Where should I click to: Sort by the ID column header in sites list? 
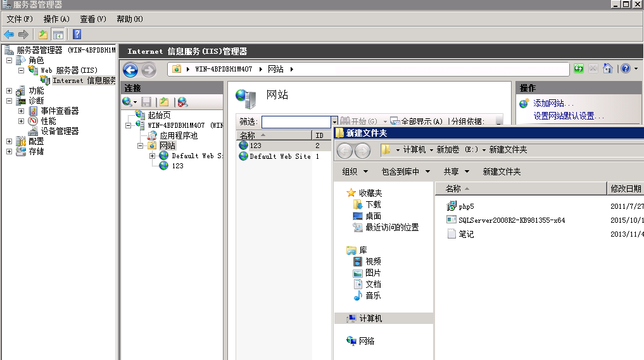point(320,135)
